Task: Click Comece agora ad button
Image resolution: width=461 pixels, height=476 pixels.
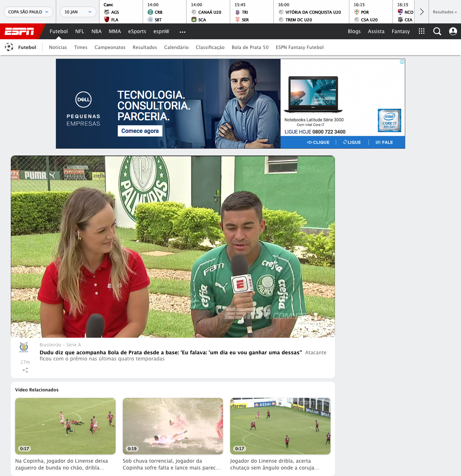Action: tap(140, 131)
